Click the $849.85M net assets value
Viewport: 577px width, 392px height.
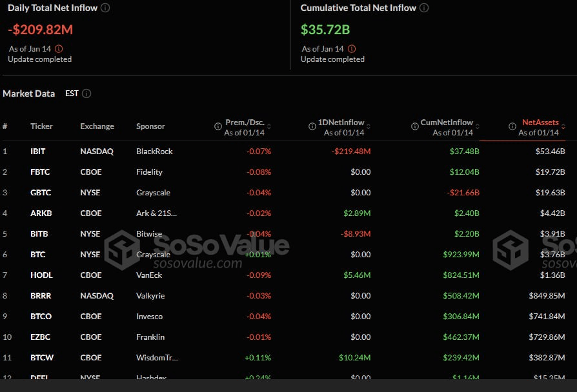click(547, 295)
